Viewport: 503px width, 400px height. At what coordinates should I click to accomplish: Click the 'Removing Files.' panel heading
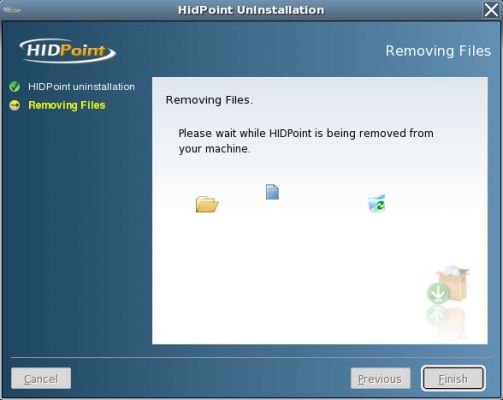pos(209,100)
